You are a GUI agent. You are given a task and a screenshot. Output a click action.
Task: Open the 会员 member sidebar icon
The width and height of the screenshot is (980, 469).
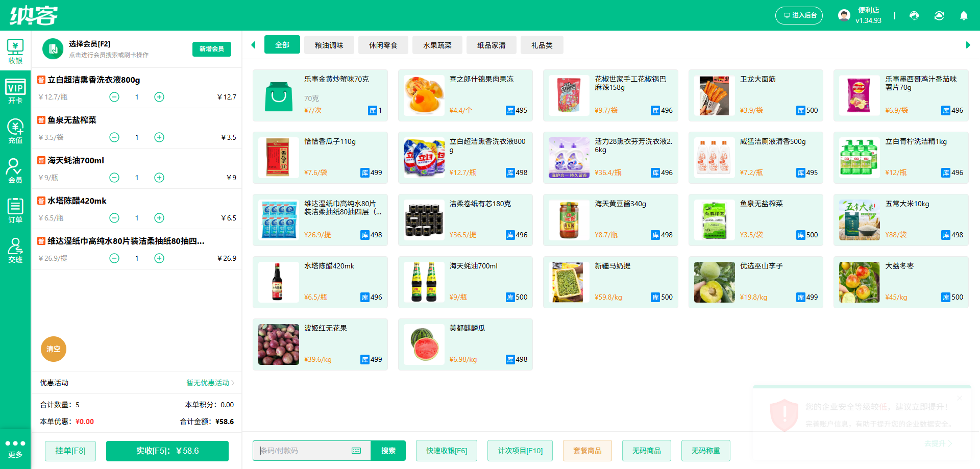coord(15,170)
